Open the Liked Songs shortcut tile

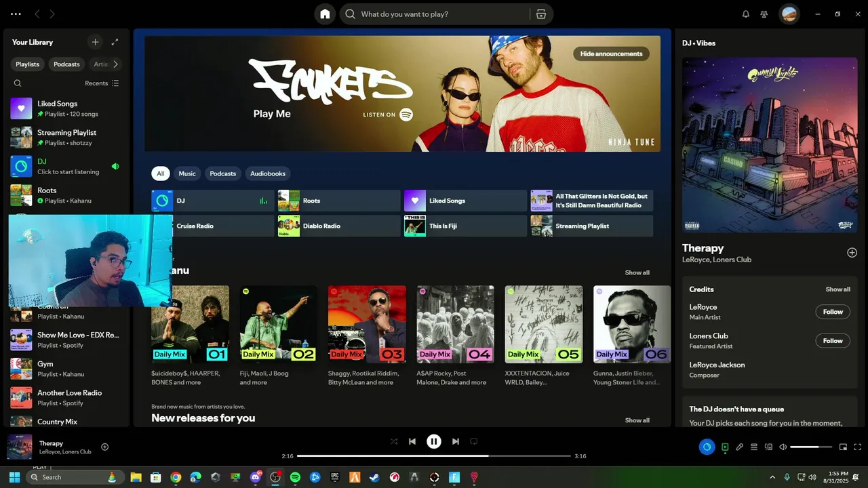pyautogui.click(x=465, y=201)
